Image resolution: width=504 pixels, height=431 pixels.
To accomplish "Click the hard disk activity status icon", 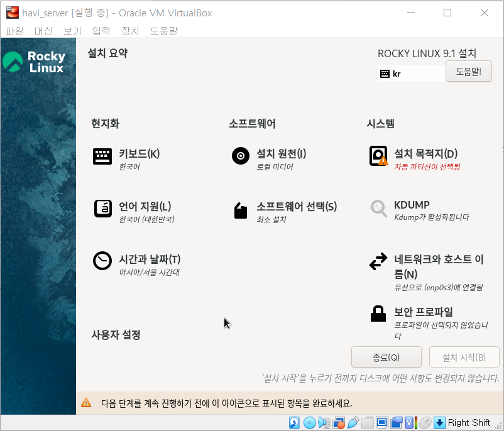I will click(x=294, y=423).
